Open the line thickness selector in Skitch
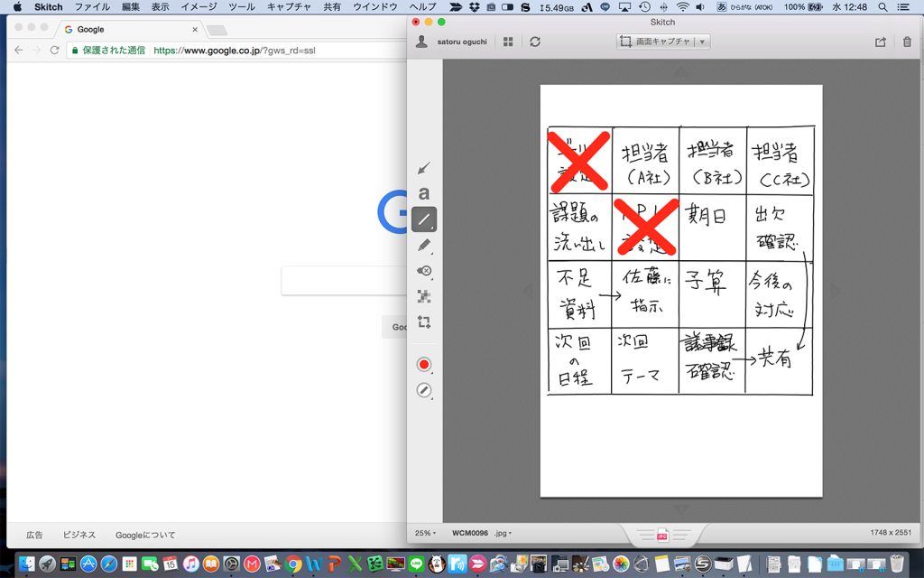This screenshot has height=578, width=924. [424, 390]
